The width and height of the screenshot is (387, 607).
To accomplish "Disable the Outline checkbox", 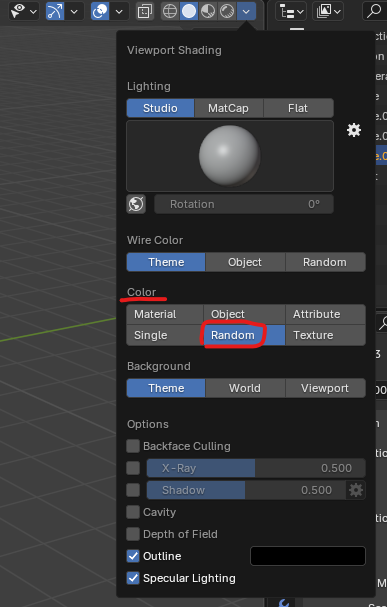I will (133, 556).
